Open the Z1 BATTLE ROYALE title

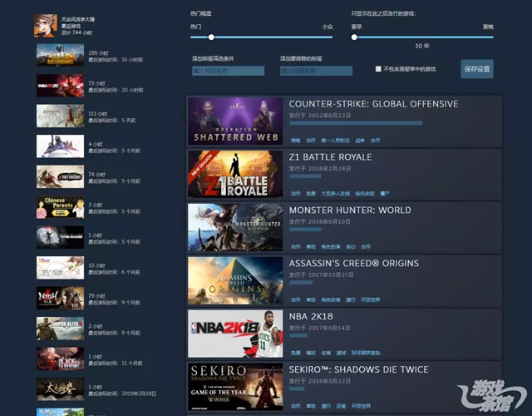coord(331,157)
